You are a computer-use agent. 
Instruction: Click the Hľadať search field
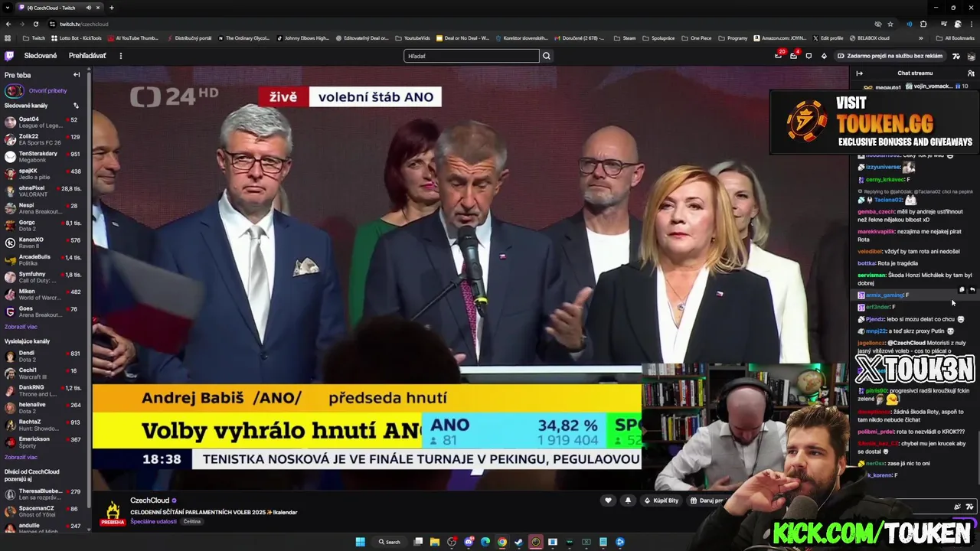click(x=472, y=56)
